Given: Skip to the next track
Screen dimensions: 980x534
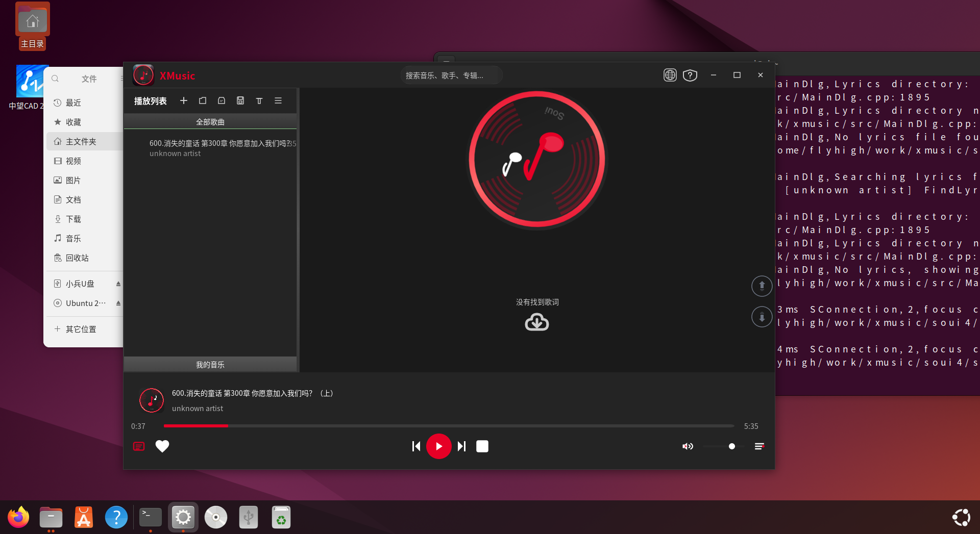Looking at the screenshot, I should pyautogui.click(x=461, y=446).
